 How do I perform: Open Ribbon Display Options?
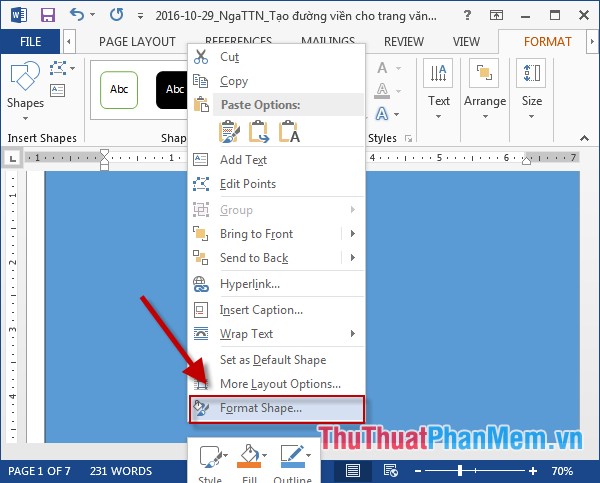coord(496,15)
